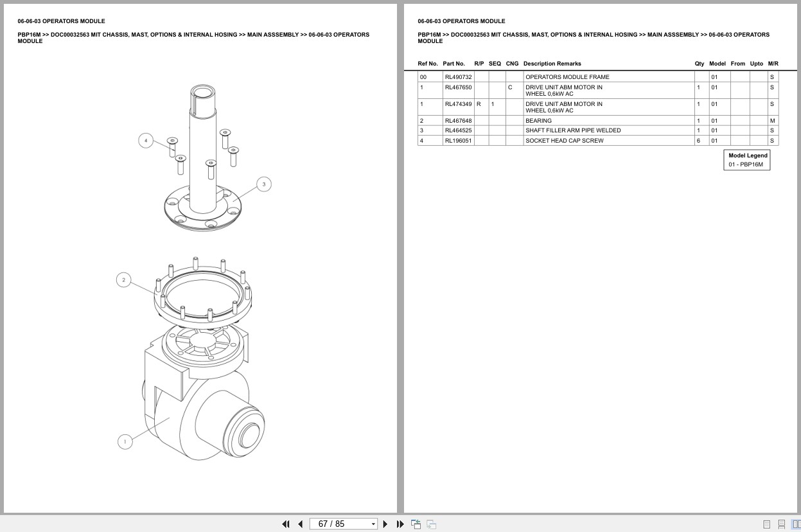Viewport: 801px width, 532px height.
Task: Select part number RL467648
Action: pos(458,121)
